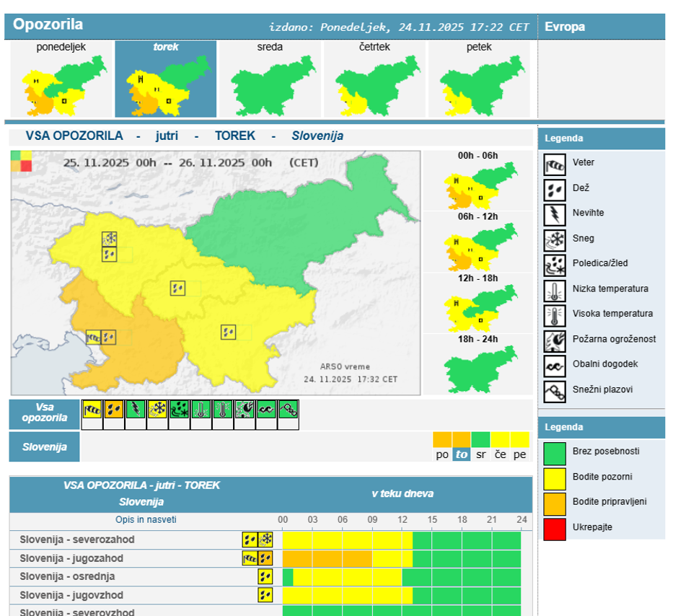Click the snow warning filter icon
The image size is (678, 616).
point(157,410)
